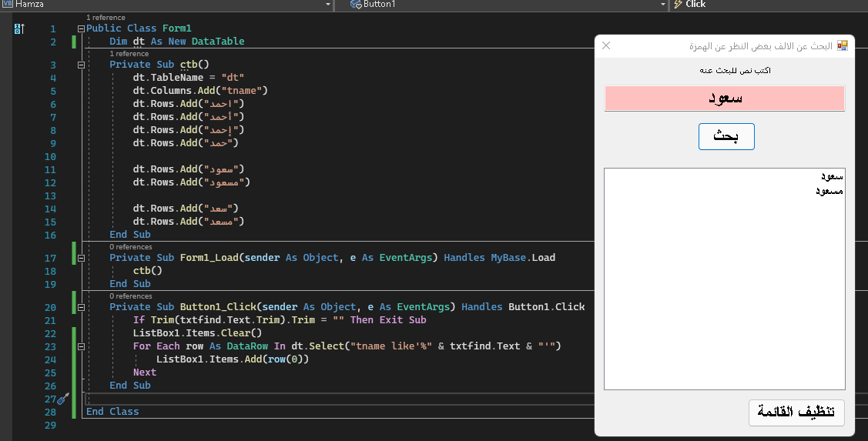Click 'dt.Columns.Add("tname")' on line 5

coord(200,91)
